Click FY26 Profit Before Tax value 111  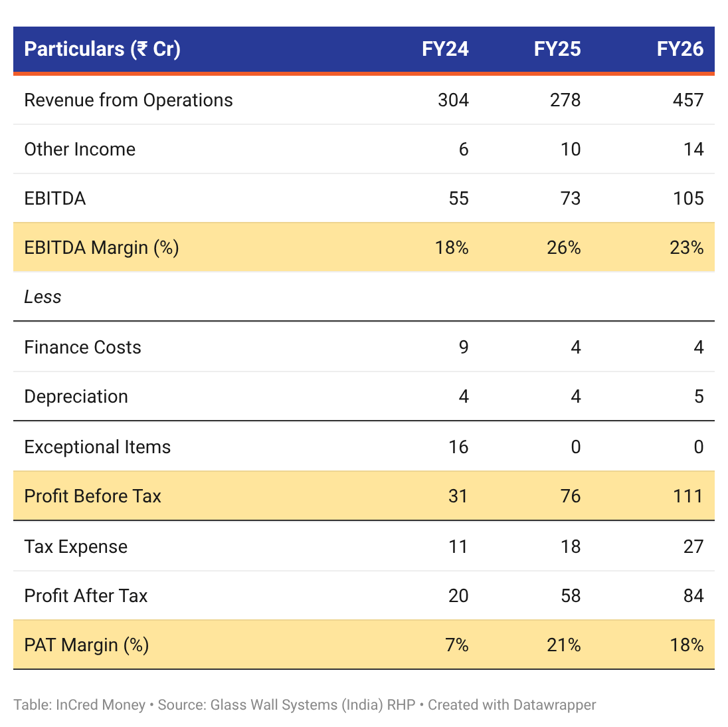point(689,496)
